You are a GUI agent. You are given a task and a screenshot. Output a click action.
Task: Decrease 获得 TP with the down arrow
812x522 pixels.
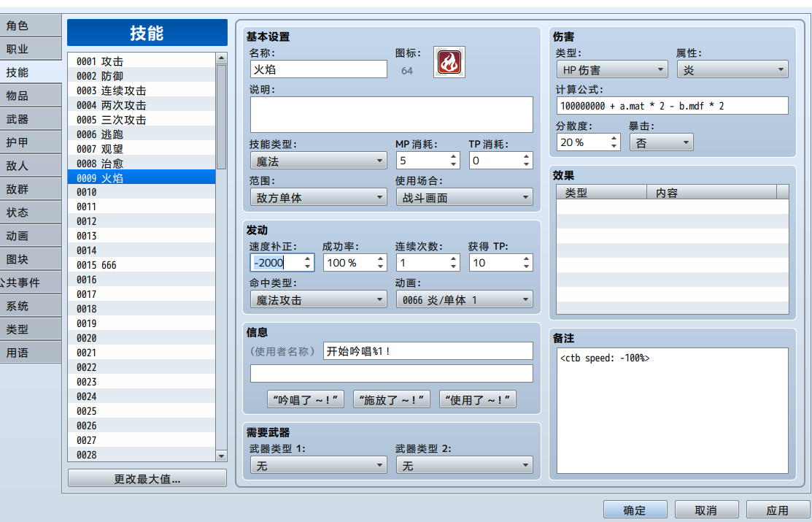[526, 266]
